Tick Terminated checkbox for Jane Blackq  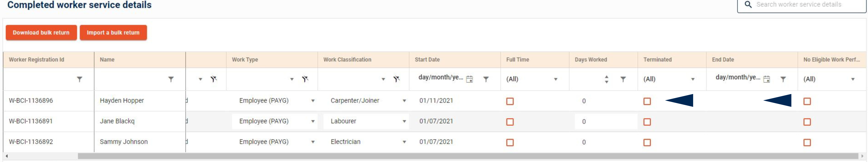(647, 122)
